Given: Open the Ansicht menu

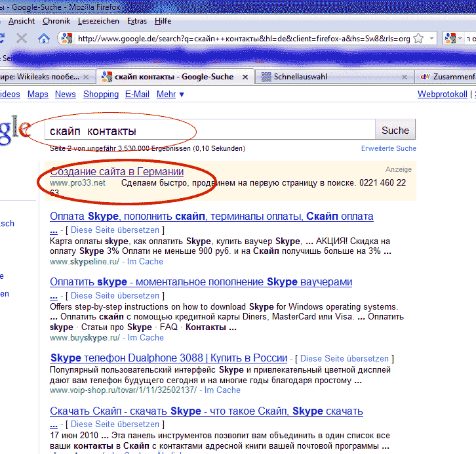Looking at the screenshot, I should point(22,21).
